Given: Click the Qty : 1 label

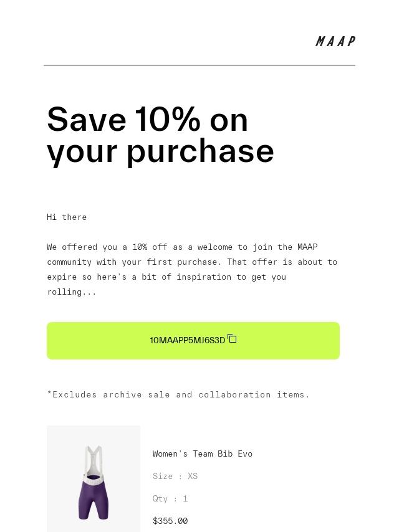Looking at the screenshot, I should point(170,499).
